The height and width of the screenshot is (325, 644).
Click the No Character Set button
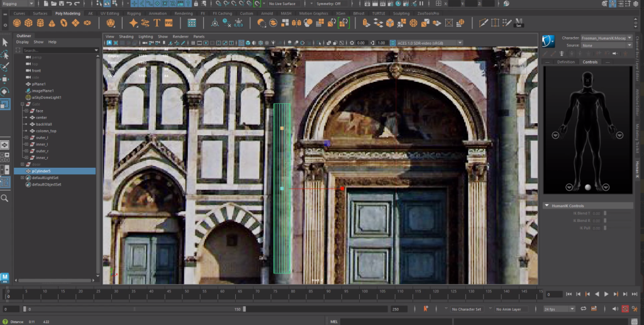pos(466,309)
